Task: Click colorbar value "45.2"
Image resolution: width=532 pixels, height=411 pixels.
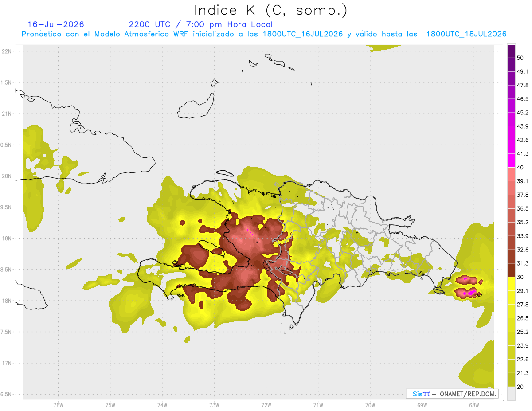Action: click(523, 113)
